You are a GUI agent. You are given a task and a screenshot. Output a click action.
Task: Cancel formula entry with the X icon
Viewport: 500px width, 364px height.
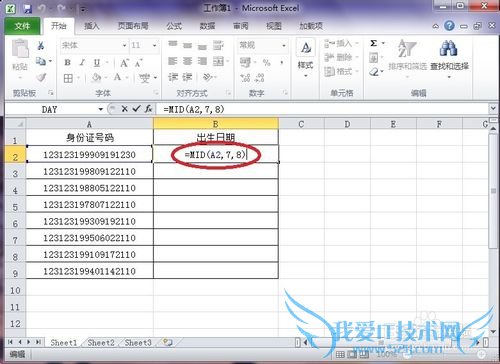[x=124, y=109]
